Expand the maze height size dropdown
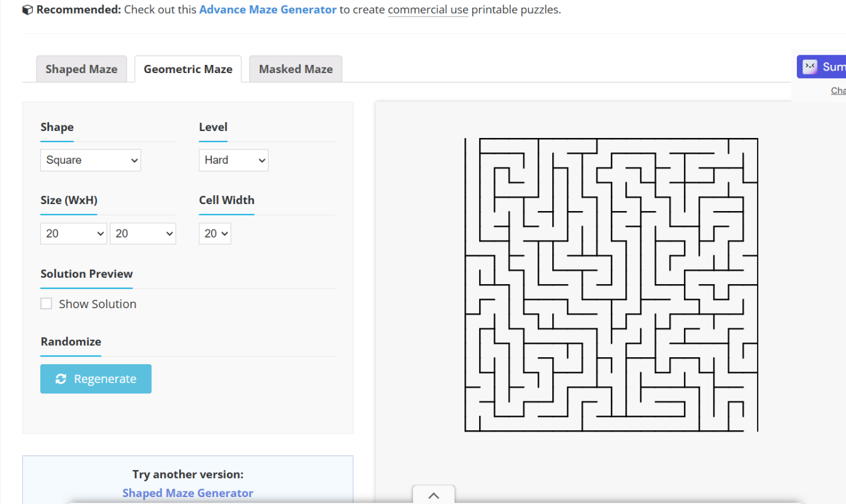The image size is (846, 504). [143, 234]
